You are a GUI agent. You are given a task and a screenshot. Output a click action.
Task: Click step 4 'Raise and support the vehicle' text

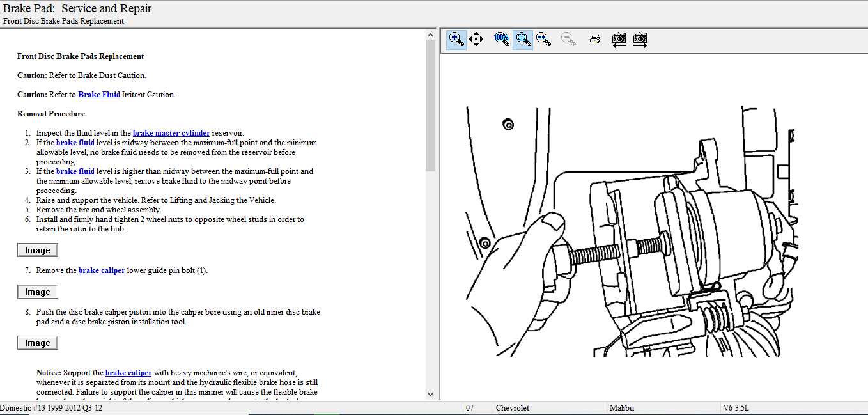156,200
